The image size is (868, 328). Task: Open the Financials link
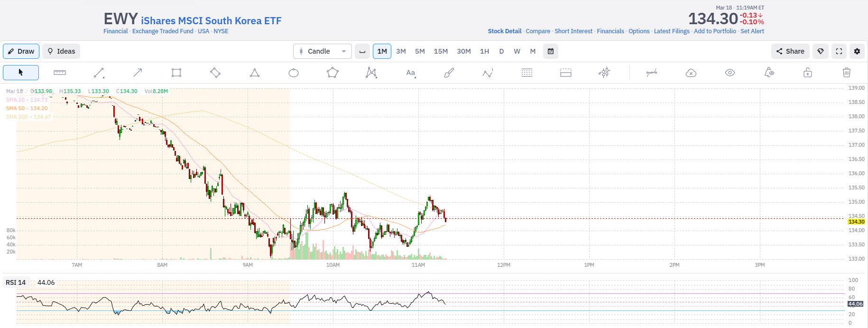[x=610, y=31]
